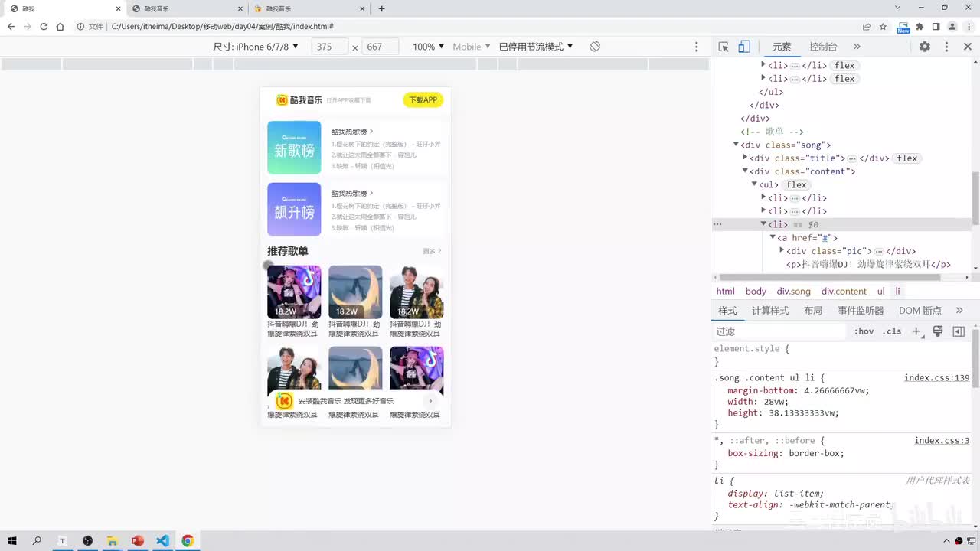Select div.song in breadcrumb bar
This screenshot has width=980, height=551.
793,292
